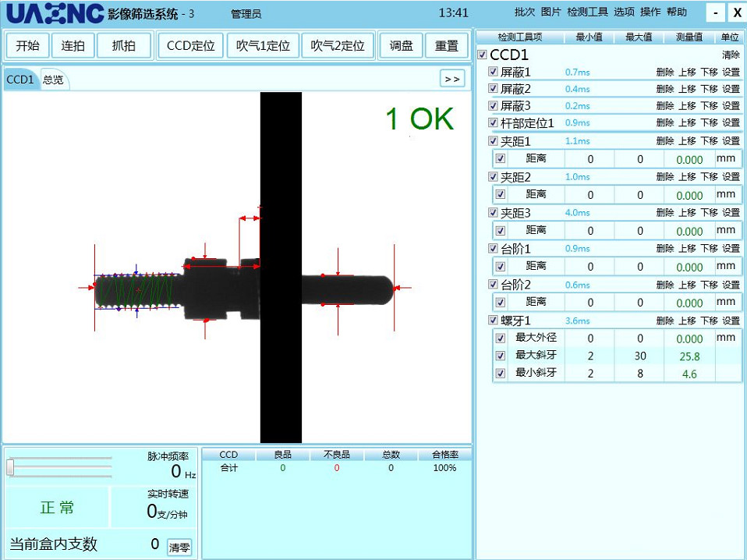Click the 清零 button to reset count

tap(179, 548)
